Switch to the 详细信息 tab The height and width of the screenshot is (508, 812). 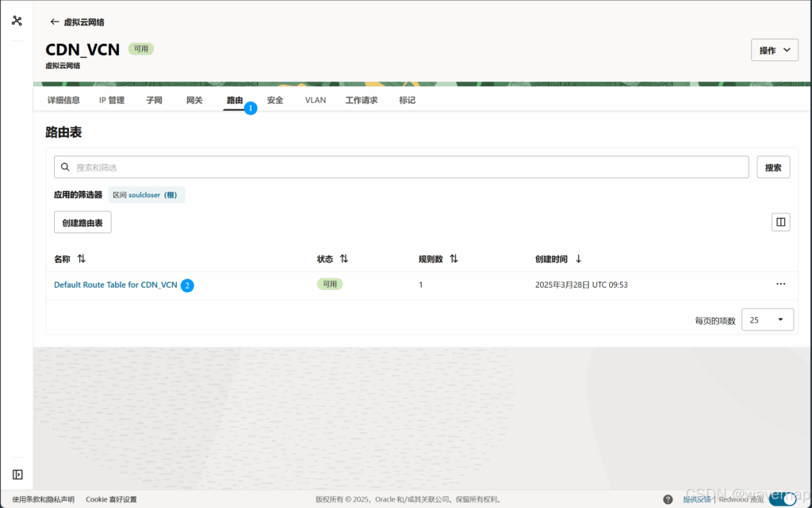click(63, 101)
